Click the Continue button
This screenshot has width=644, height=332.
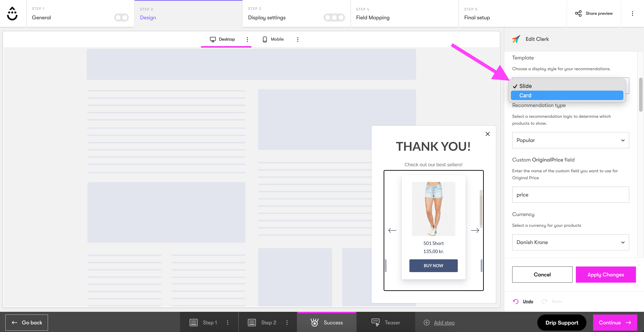tap(615, 323)
